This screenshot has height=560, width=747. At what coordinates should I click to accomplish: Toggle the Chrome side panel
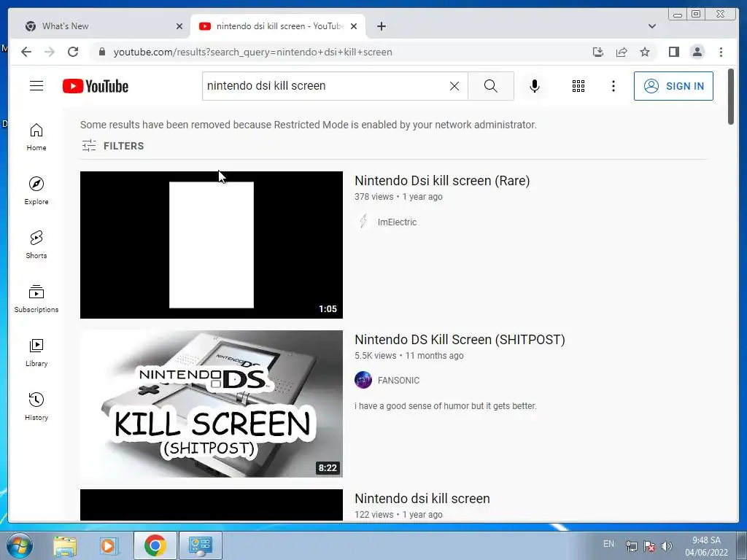pos(673,52)
